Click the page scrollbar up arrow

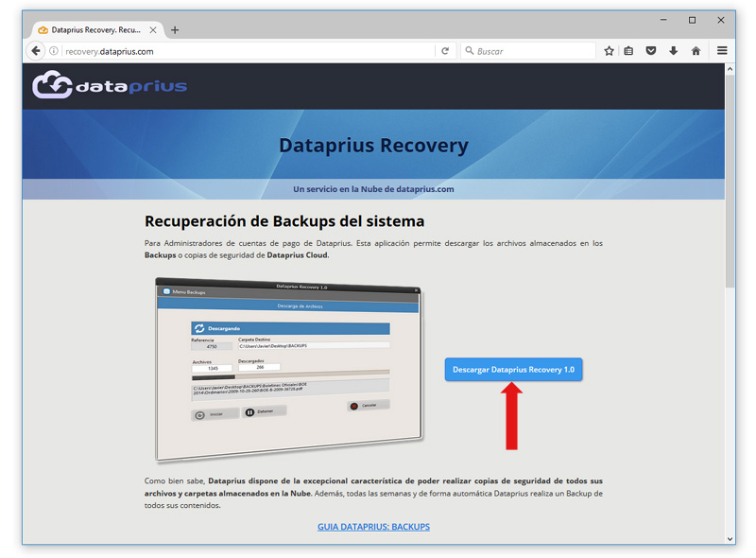730,69
